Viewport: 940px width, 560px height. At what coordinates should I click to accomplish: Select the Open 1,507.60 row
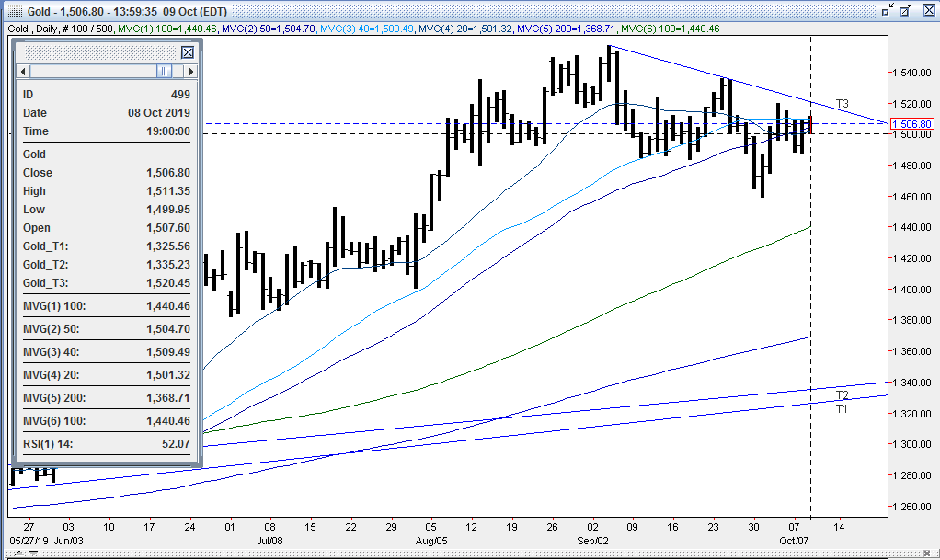106,228
